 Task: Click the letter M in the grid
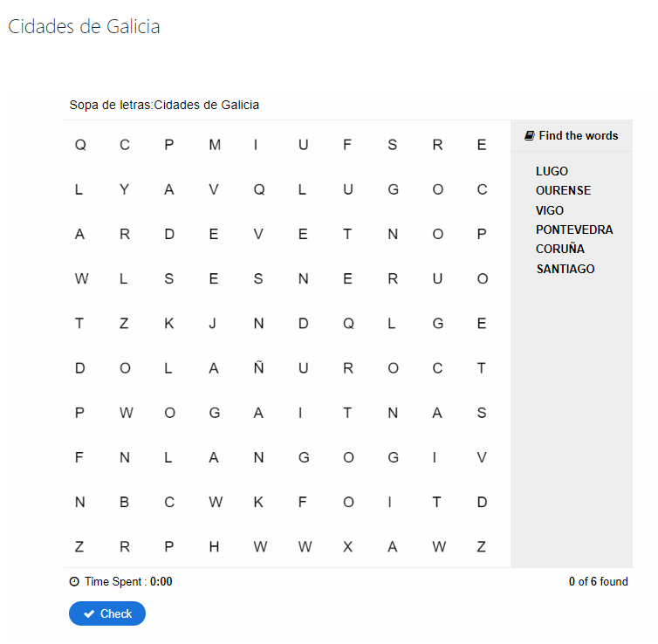(215, 146)
